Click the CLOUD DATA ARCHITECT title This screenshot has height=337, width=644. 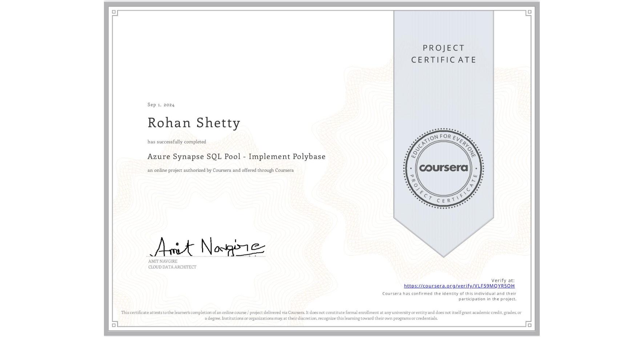click(x=172, y=267)
